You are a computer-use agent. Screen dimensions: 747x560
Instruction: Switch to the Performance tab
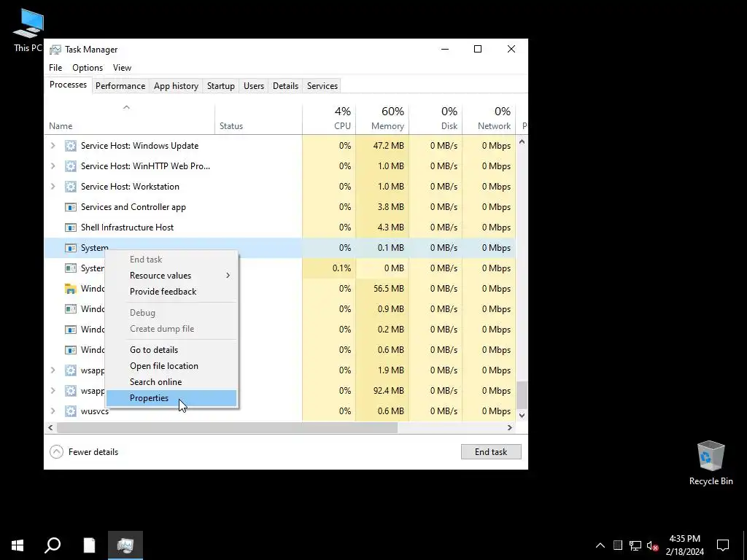[120, 86]
